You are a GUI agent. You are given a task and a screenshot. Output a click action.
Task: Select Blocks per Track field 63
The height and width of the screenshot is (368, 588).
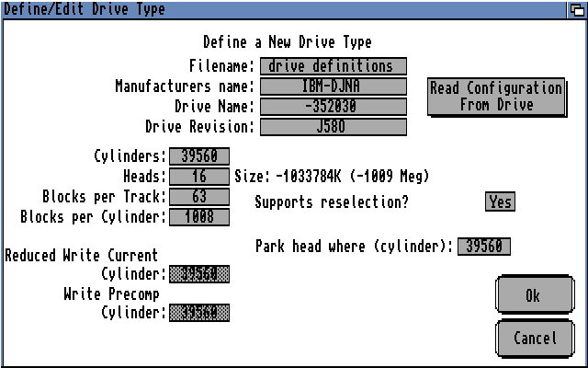(199, 196)
